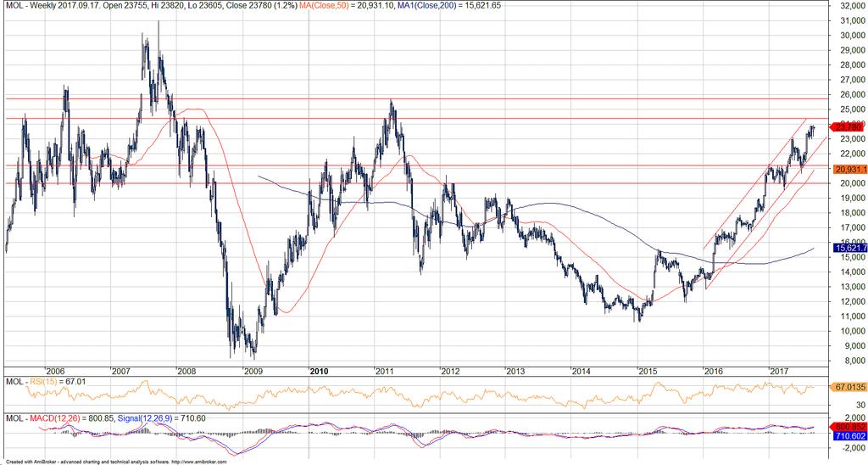Screen dimensions: 868x465
Task: Click the 31,000 price axis label
Action: [x=851, y=20]
